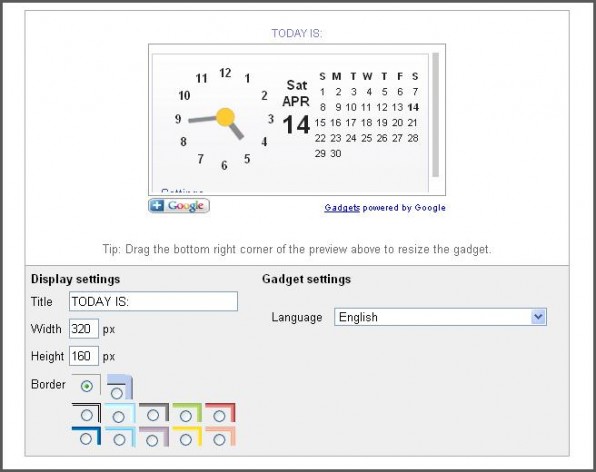Select the no-border radio option
The image size is (596, 472).
pyautogui.click(x=87, y=386)
